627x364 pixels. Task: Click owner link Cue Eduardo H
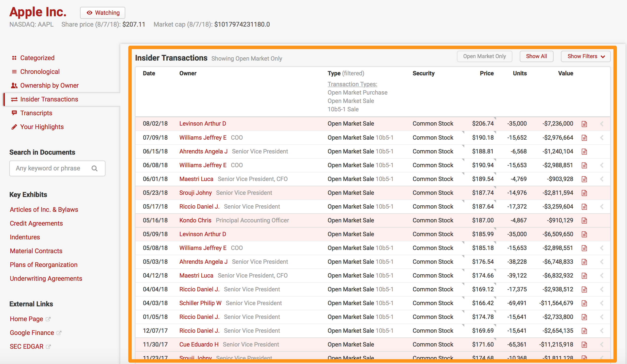click(x=199, y=344)
